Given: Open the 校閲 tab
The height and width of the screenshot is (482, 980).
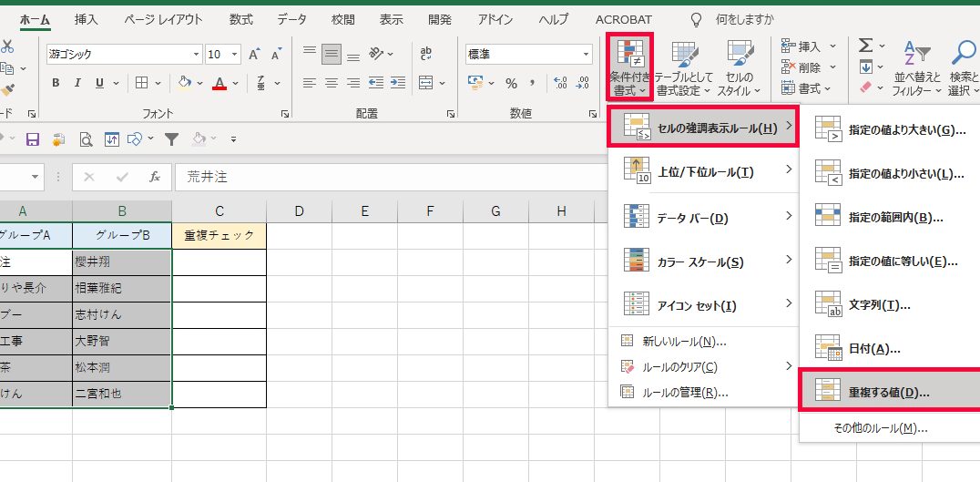Looking at the screenshot, I should point(343,19).
